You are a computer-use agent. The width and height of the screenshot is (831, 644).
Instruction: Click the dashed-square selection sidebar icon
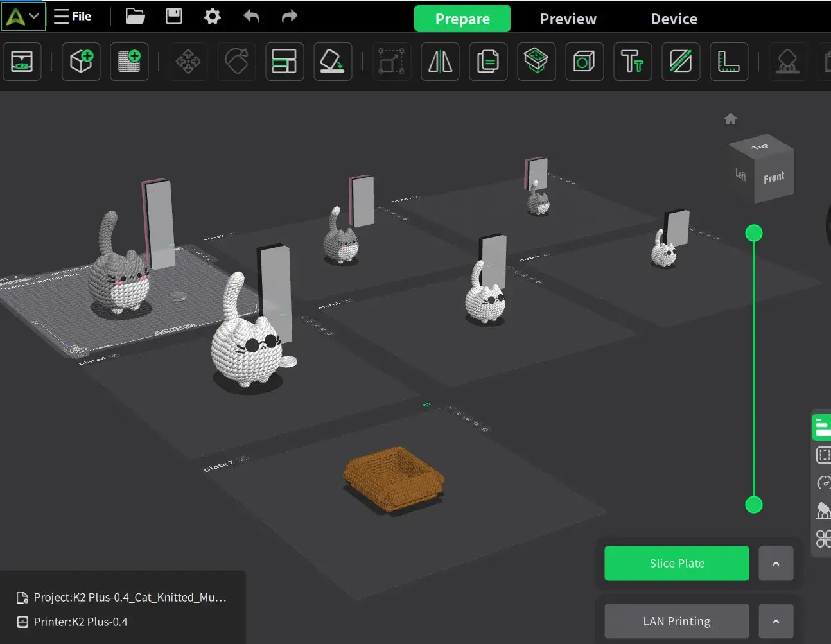point(823,455)
